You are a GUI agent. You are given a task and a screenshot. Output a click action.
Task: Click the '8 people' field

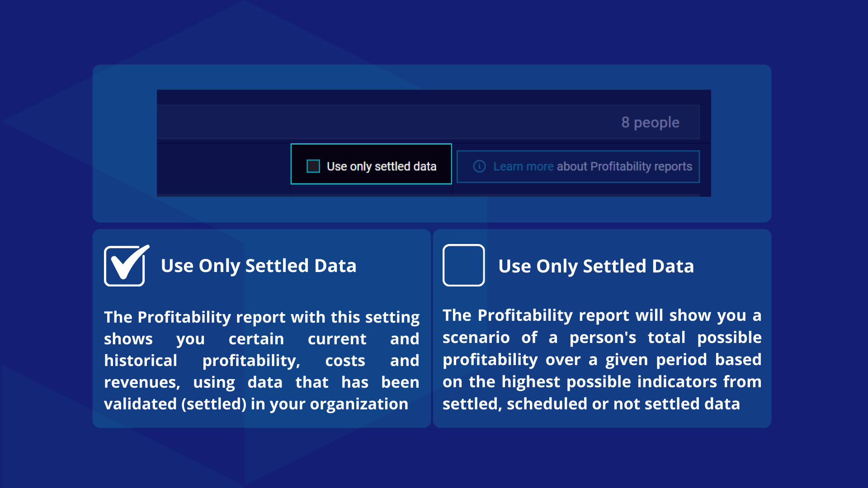[x=428, y=122]
